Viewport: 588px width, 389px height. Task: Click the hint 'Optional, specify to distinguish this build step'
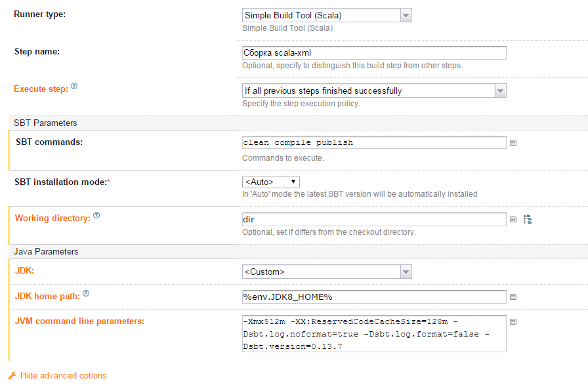(352, 66)
